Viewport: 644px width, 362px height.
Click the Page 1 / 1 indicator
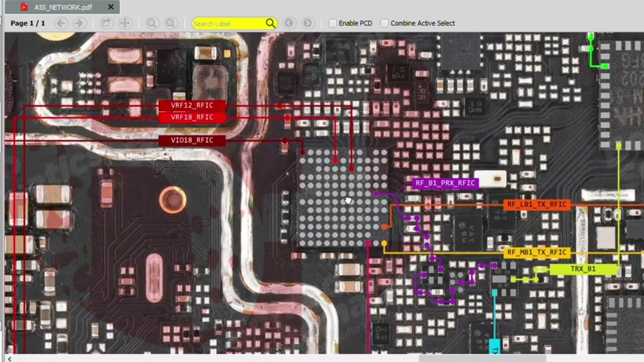[x=28, y=23]
